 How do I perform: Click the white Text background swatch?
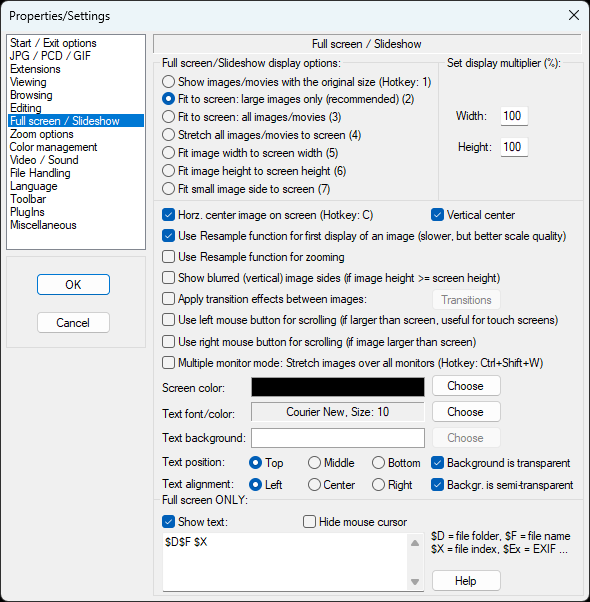tap(338, 438)
